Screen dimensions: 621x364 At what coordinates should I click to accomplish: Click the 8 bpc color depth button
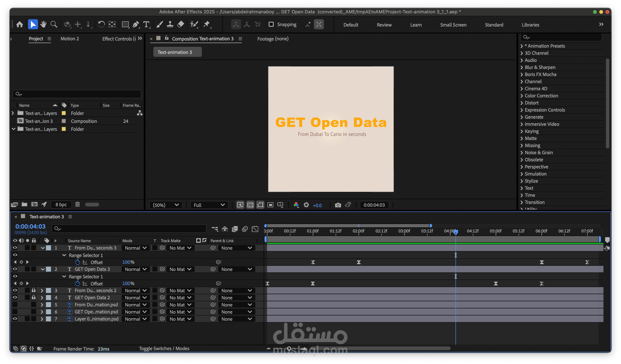click(x=61, y=205)
